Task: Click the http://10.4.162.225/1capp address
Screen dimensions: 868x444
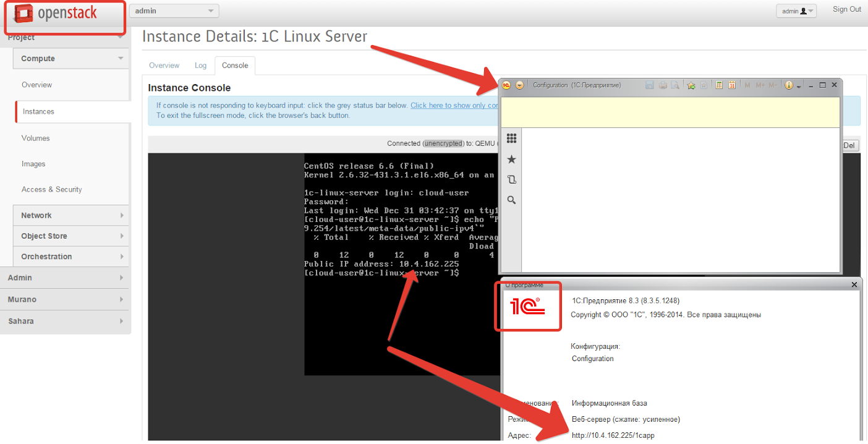Action: pos(613,435)
